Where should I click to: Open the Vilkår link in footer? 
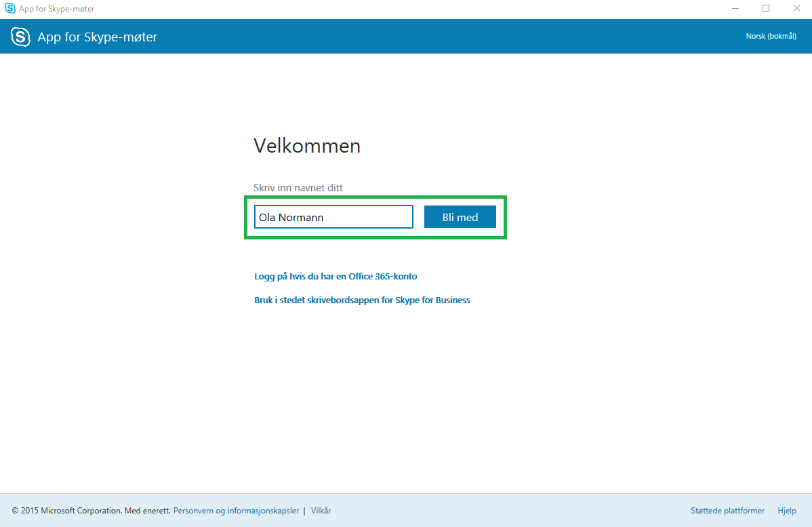(x=321, y=511)
